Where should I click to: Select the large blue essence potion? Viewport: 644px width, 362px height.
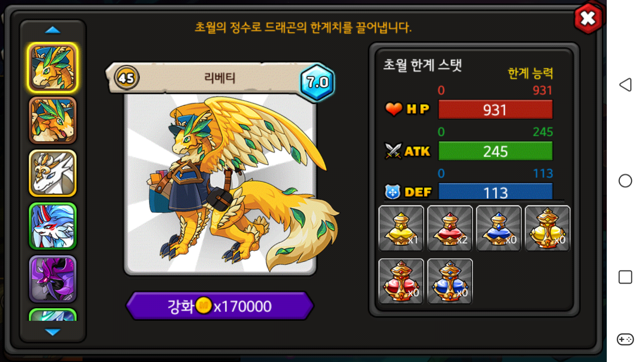pos(450,282)
